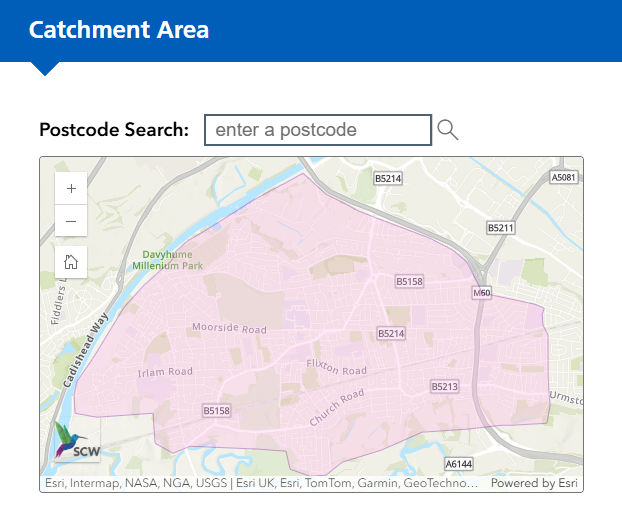Click the Irlam Road label
Viewport: 622px width, 531px height.
tap(165, 372)
